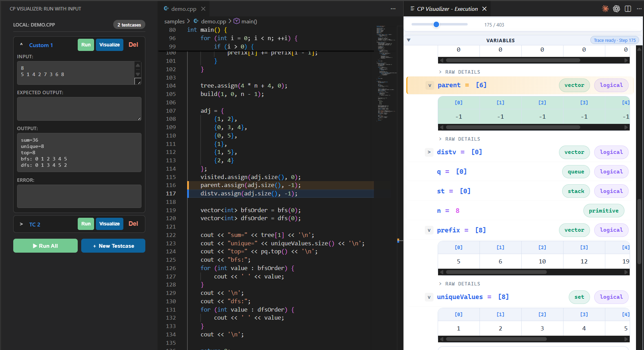The height and width of the screenshot is (350, 644).
Task: Click the Run All button
Action: [45, 246]
